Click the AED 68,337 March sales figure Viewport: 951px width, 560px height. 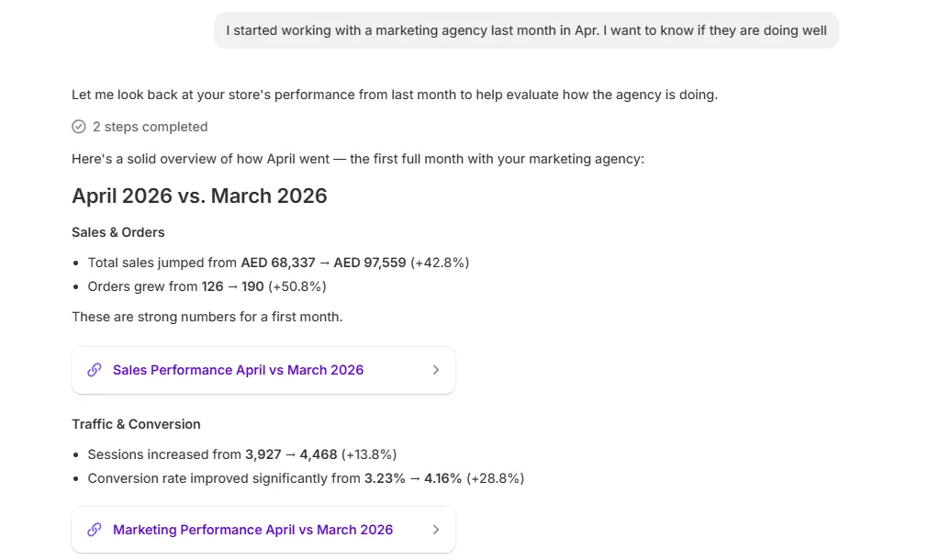(278, 263)
